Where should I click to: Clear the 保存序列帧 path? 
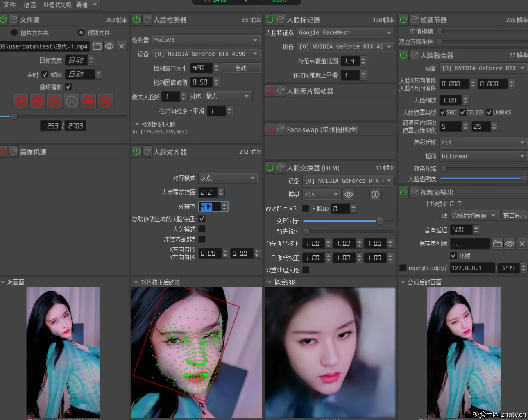tap(522, 243)
